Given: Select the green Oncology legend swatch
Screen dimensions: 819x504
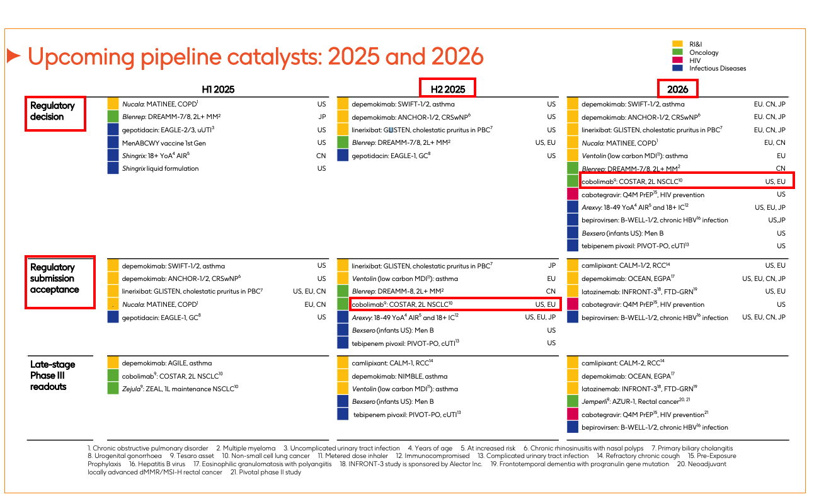Looking at the screenshot, I should pyautogui.click(x=678, y=52).
